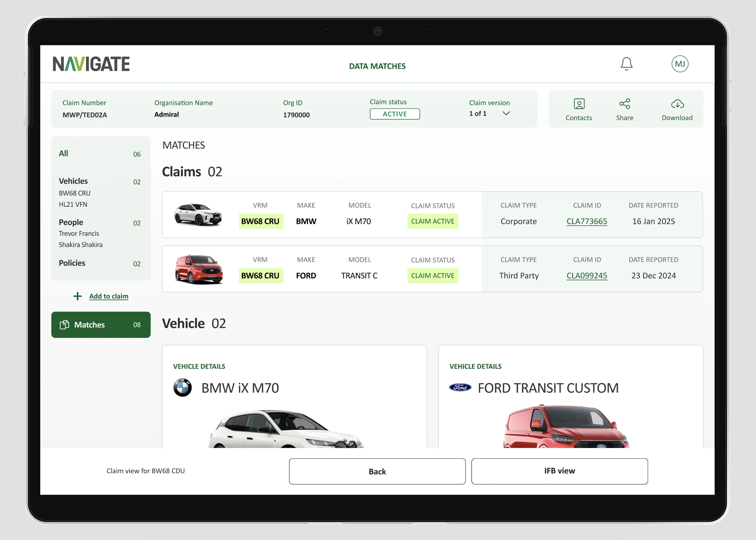756x540 pixels.
Task: Click CLAIM ACTIVE badge in FORD row
Action: point(433,275)
